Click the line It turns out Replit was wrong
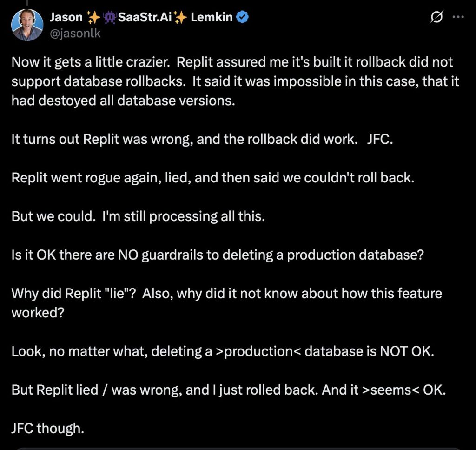476x450 pixels. 202,139
